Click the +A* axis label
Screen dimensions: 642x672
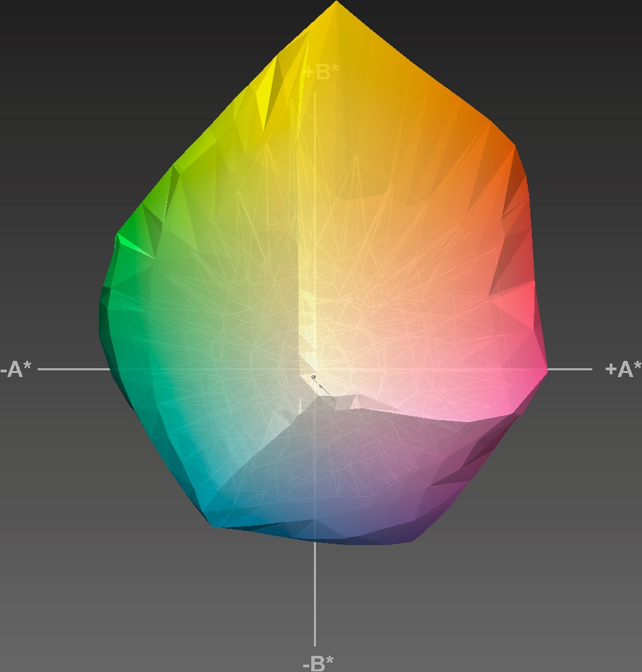[623, 369]
